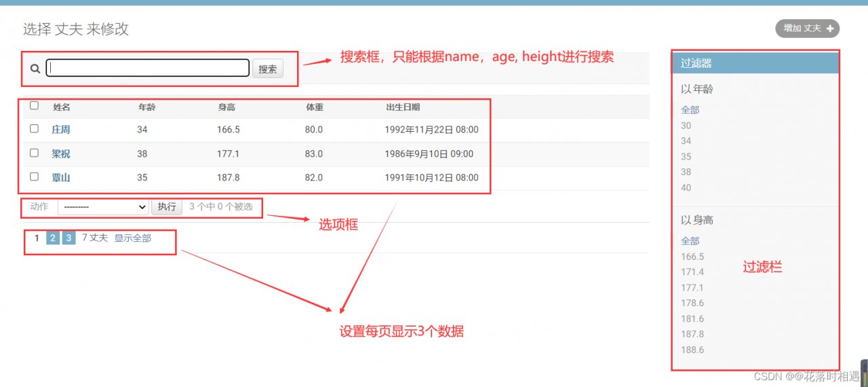
Task: Filter by age 35 in sidebar
Action: click(686, 157)
